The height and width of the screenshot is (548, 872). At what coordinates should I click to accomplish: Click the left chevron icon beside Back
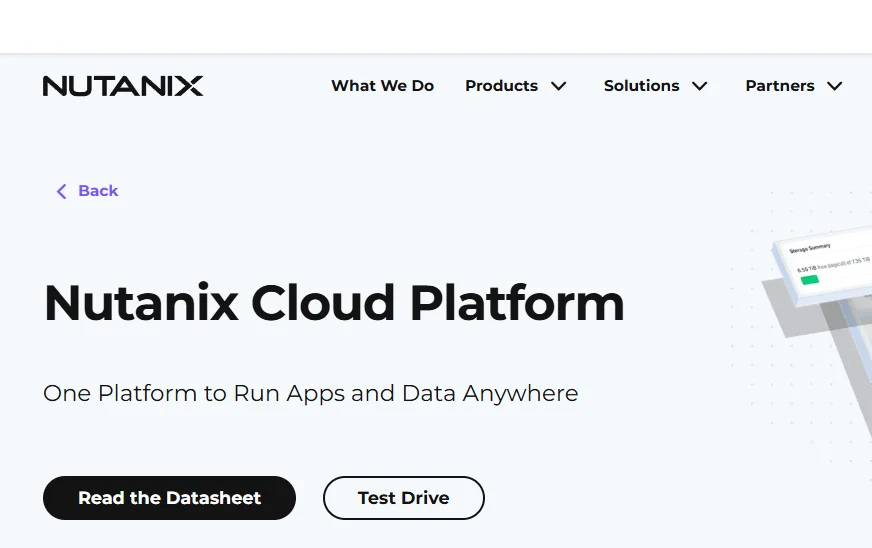[61, 191]
